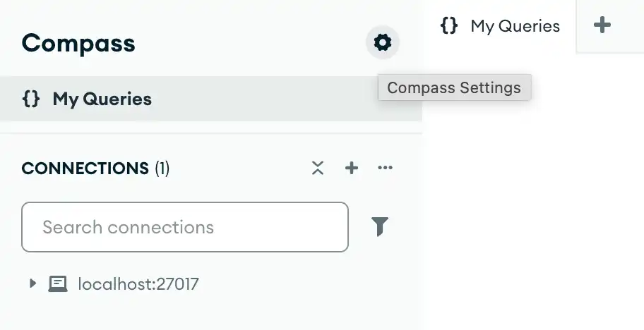The image size is (644, 330).
Task: Select the My Queries sidebar label
Action: pyautogui.click(x=102, y=99)
